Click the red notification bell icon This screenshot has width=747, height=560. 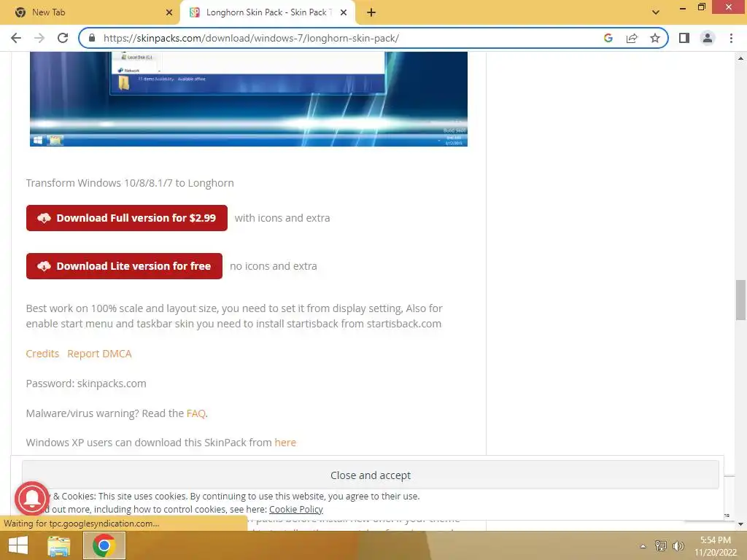coord(32,498)
